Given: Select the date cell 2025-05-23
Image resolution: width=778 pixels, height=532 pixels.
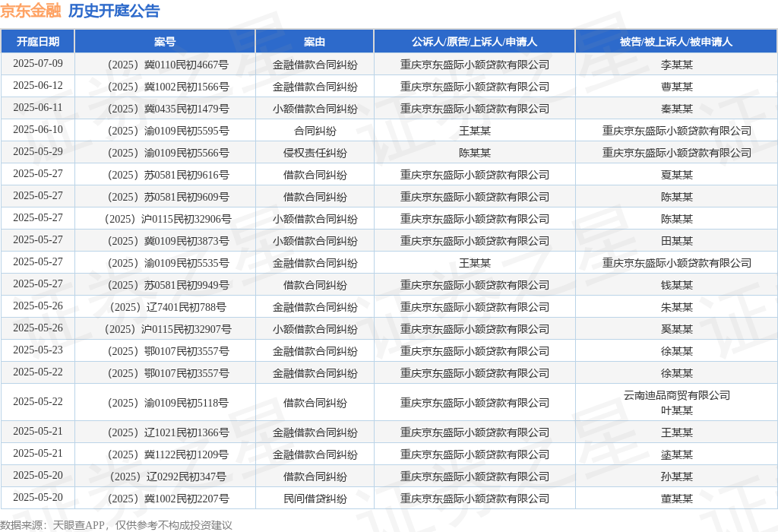Looking at the screenshot, I should point(38,350).
